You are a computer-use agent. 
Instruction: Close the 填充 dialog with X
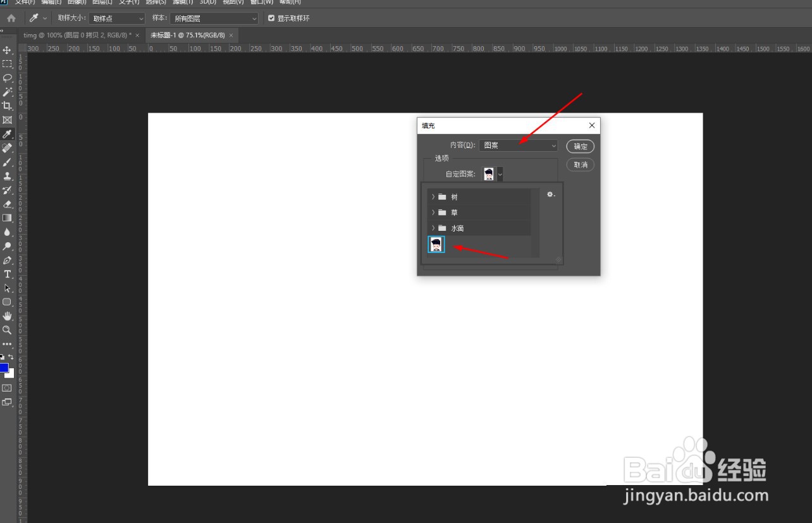[592, 125]
